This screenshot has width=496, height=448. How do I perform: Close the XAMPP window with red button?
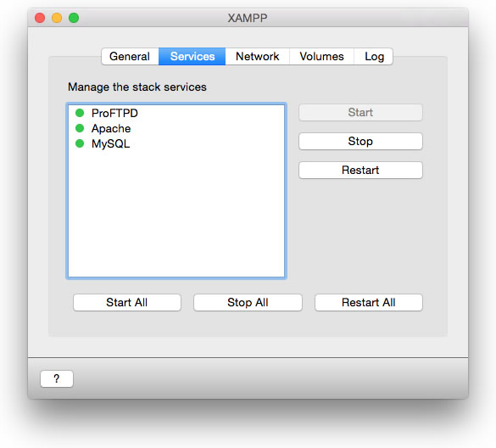pos(40,18)
